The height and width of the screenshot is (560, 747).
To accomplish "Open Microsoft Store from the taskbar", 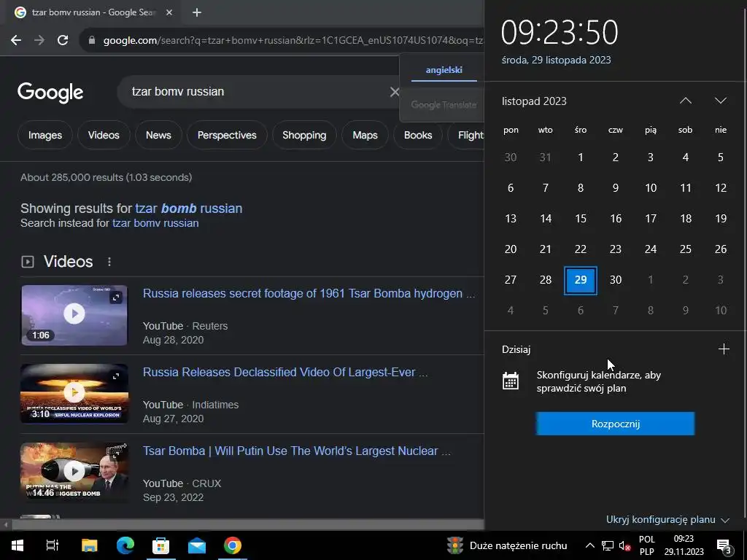I will click(x=161, y=545).
